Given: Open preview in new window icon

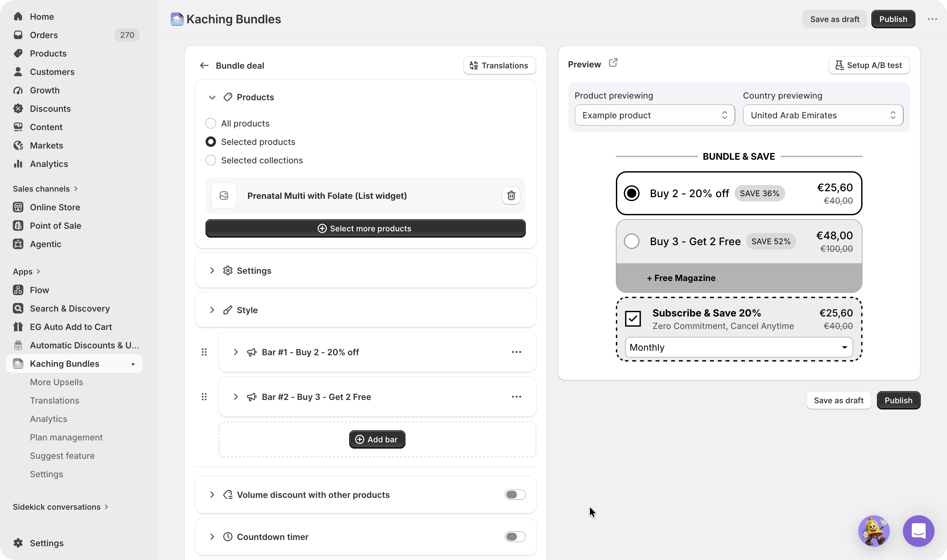Looking at the screenshot, I should point(613,63).
